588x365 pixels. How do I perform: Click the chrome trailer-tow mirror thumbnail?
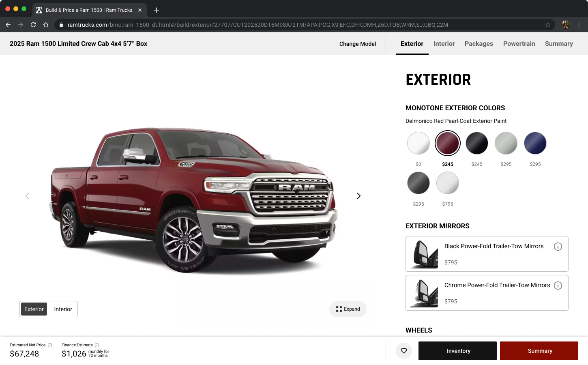click(x=424, y=293)
